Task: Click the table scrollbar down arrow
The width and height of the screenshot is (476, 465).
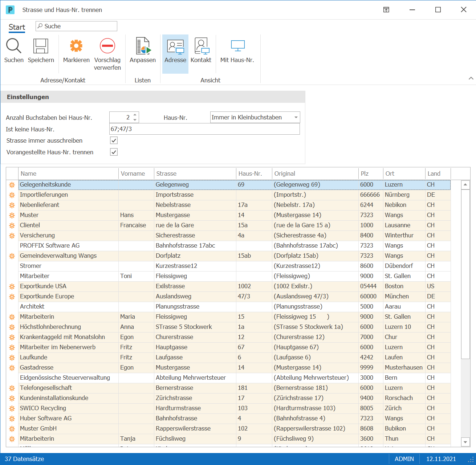Action: 465,442
